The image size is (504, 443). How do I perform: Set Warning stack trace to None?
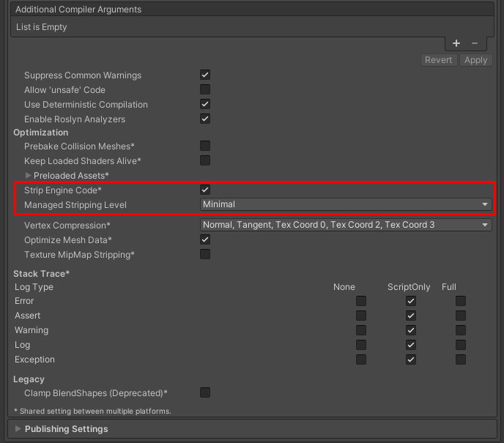361,330
